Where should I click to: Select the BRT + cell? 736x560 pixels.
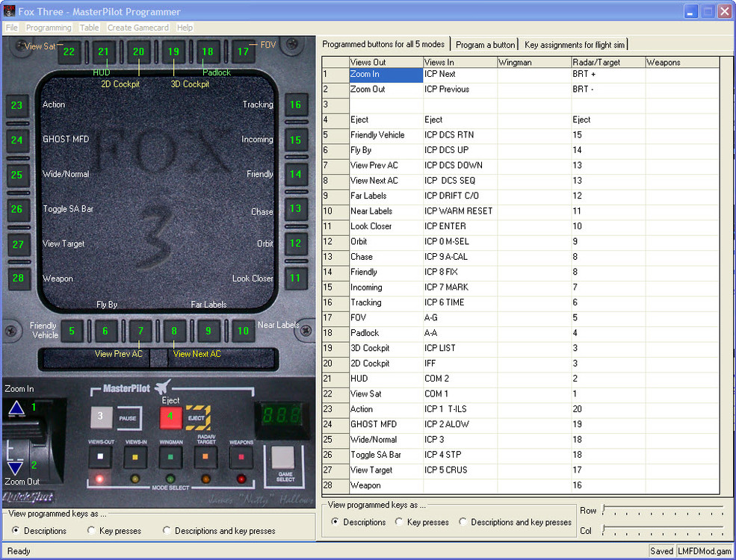608,74
